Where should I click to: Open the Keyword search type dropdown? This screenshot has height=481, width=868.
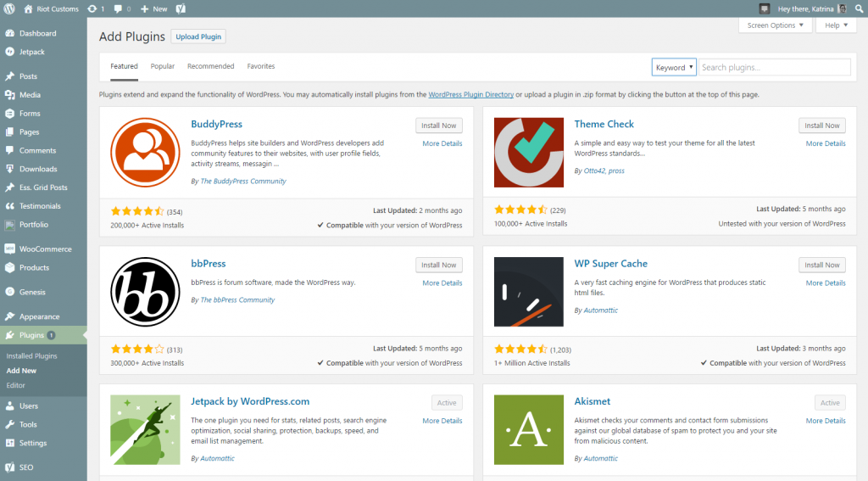(674, 67)
